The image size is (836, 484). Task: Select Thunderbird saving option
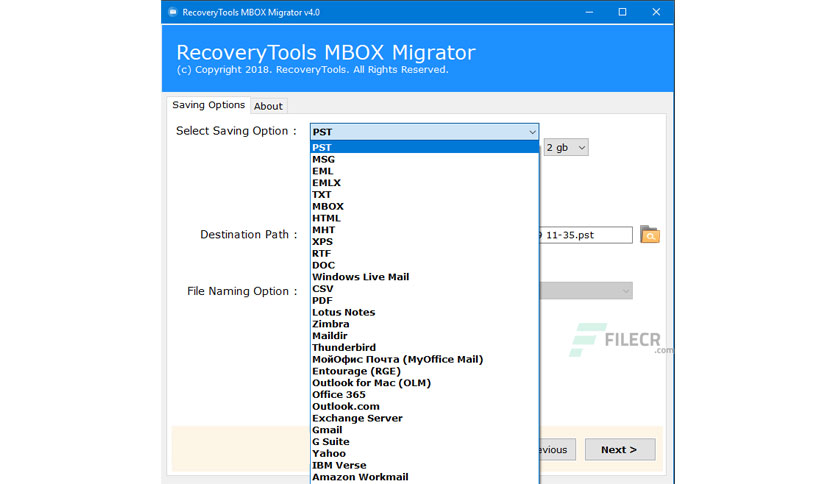(424, 347)
